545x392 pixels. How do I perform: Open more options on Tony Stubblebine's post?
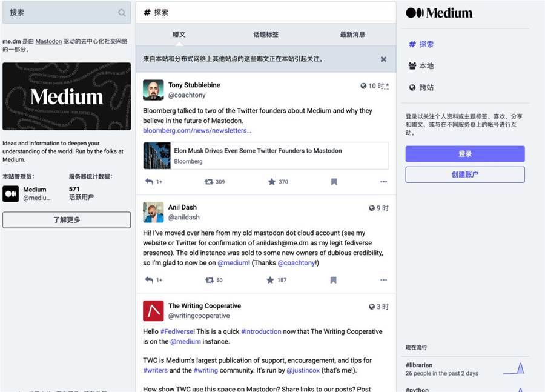[383, 182]
